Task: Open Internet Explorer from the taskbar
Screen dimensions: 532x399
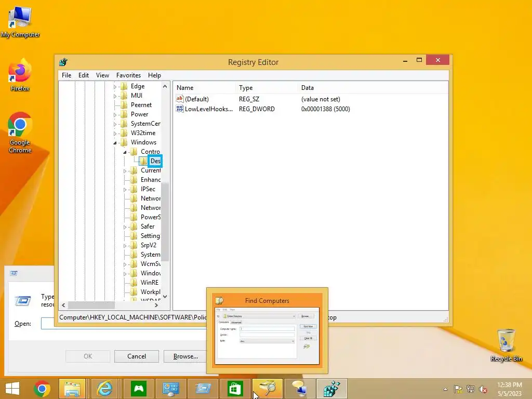Action: (x=105, y=389)
